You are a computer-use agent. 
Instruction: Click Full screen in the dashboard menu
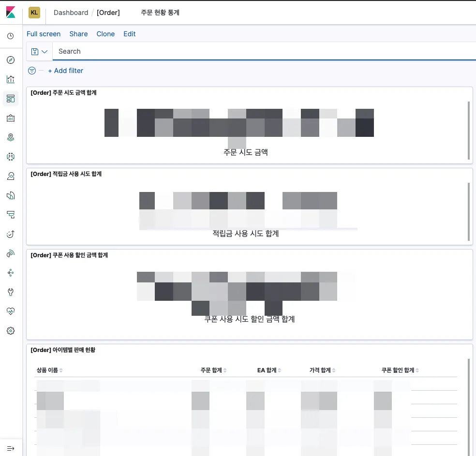click(44, 34)
